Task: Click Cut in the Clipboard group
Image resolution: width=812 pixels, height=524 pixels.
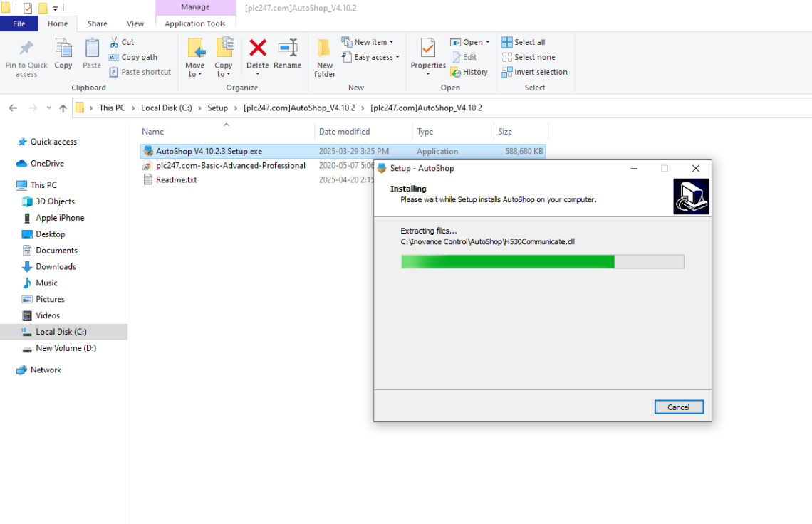Action: 122,42
